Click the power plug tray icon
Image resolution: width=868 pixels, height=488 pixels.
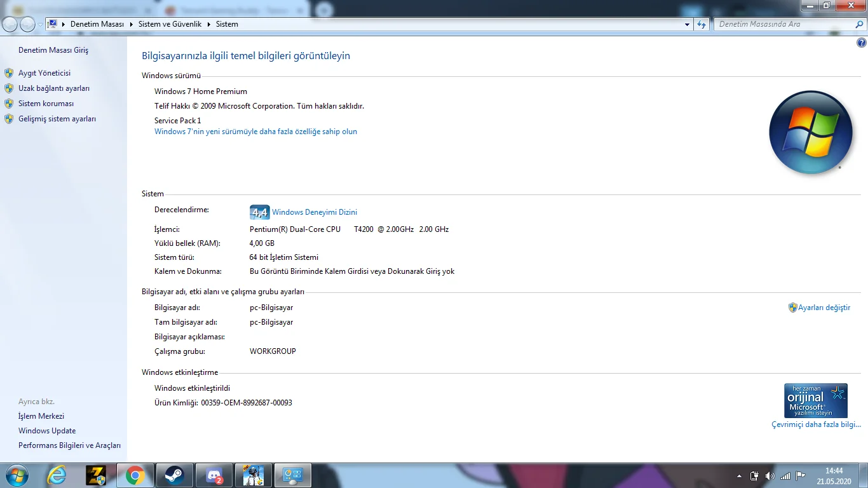pyautogui.click(x=754, y=476)
